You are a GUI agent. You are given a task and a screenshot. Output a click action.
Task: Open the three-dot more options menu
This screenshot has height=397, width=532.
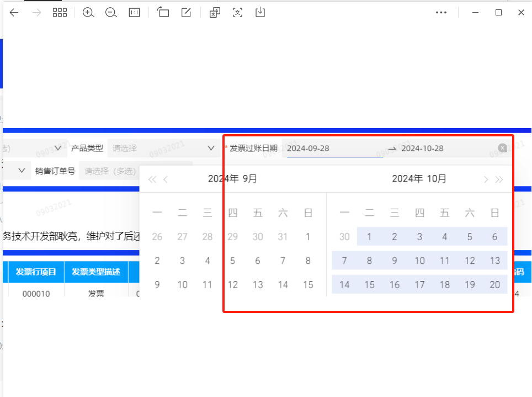coord(441,13)
